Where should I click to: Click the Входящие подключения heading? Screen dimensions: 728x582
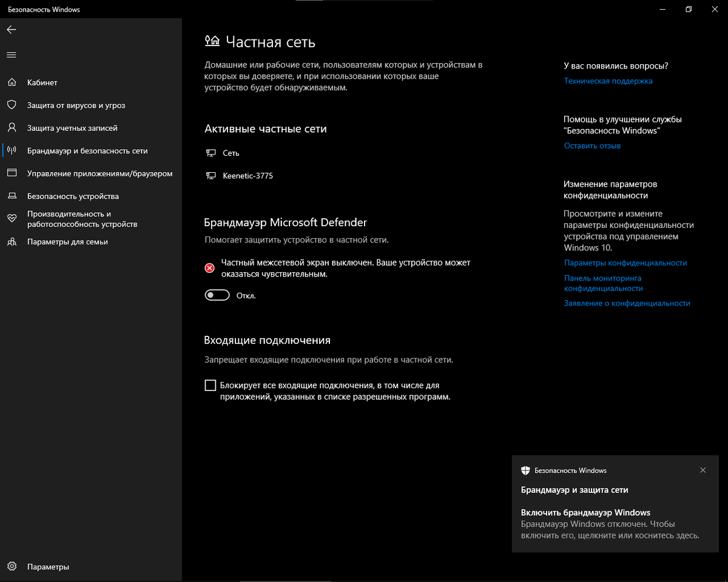click(267, 340)
